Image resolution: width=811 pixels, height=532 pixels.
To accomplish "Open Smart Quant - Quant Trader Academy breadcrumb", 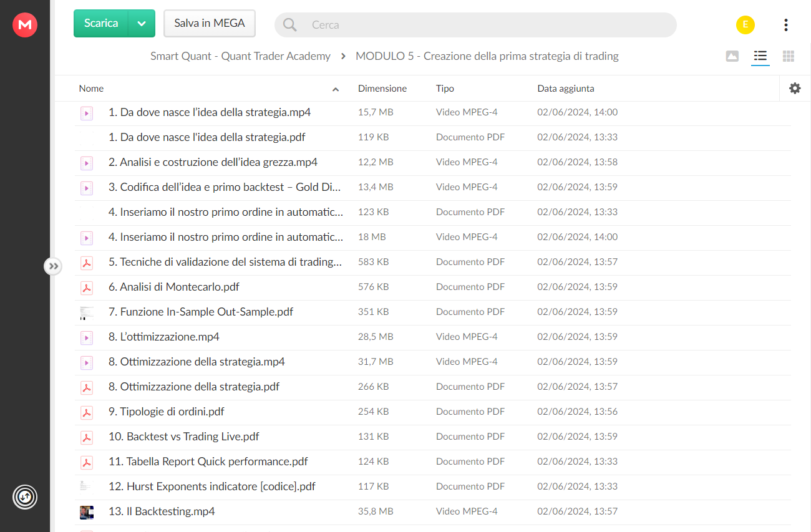I will pyautogui.click(x=240, y=56).
